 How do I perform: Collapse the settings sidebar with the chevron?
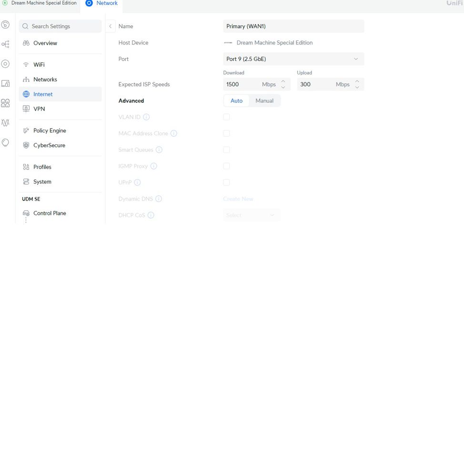(111, 26)
